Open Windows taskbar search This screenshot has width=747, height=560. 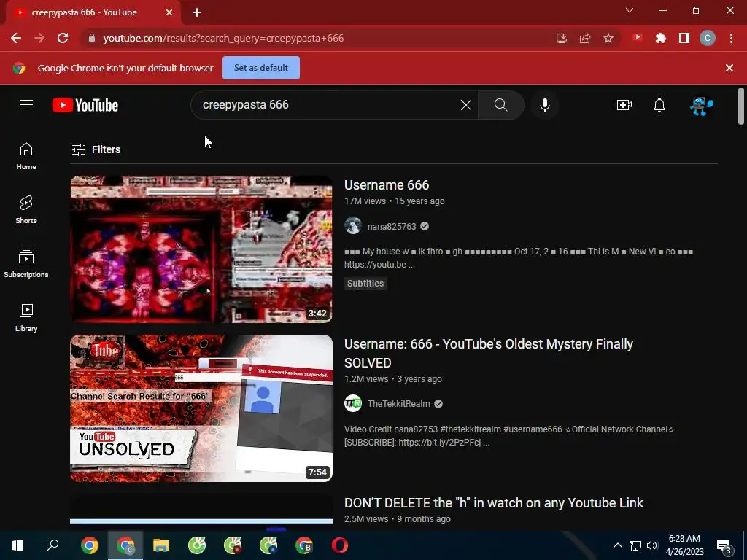53,545
